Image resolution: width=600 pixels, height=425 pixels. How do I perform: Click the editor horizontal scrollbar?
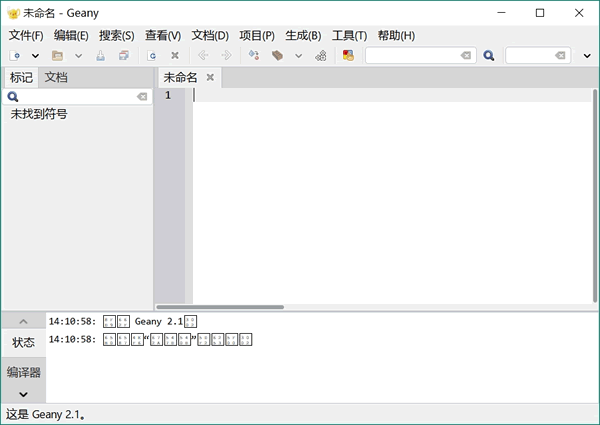point(220,307)
